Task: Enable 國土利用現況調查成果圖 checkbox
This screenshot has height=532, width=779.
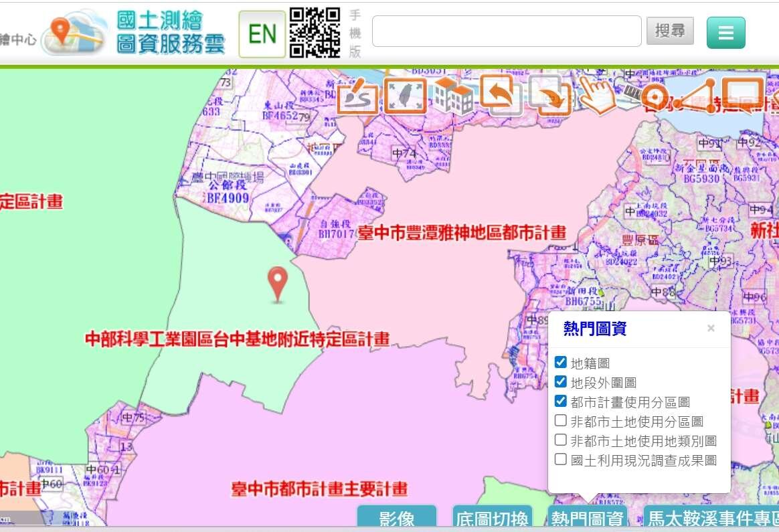Action: (561, 460)
